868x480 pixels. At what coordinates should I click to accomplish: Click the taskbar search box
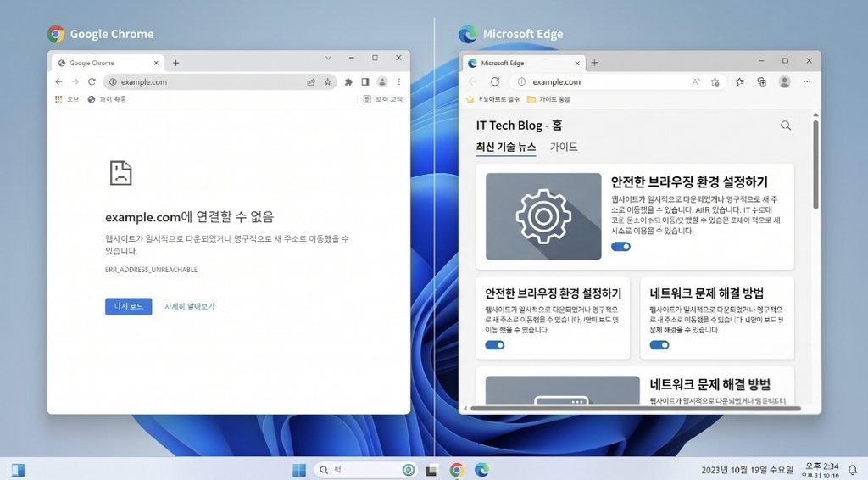pyautogui.click(x=366, y=470)
